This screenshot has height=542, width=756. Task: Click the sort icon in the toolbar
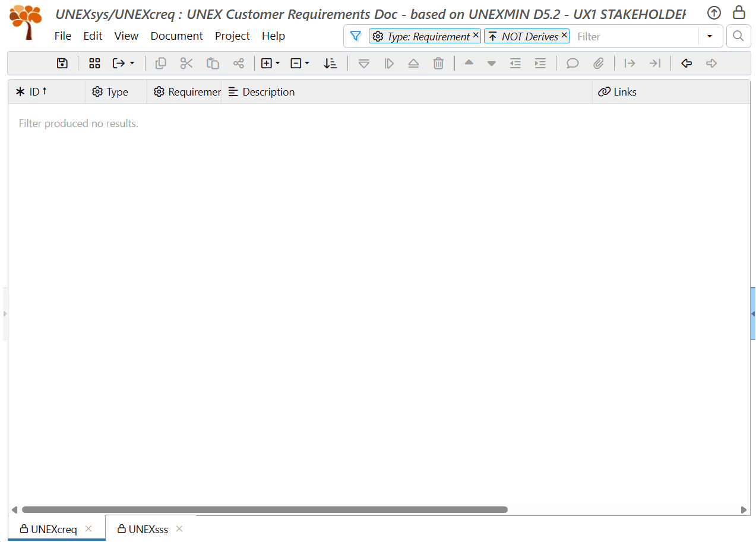tap(331, 63)
